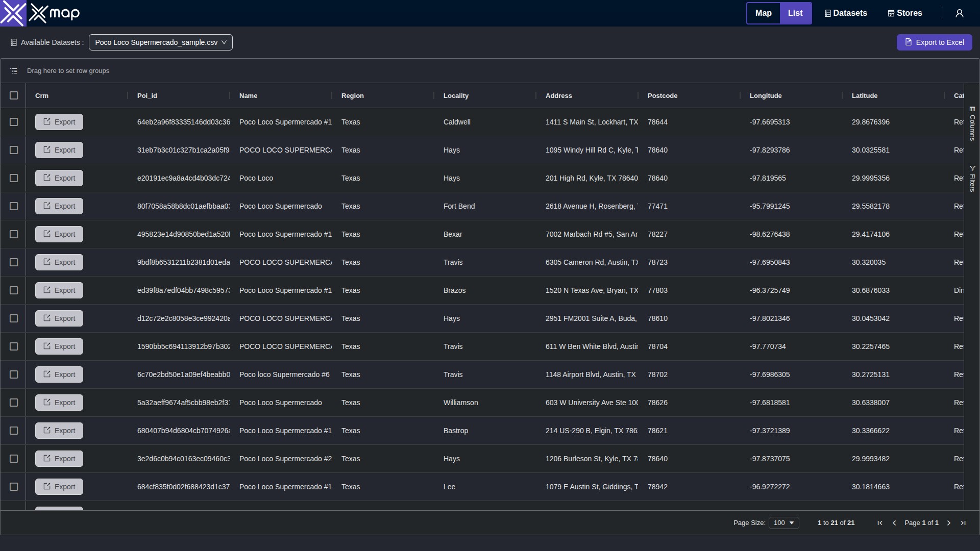
Task: Open the Datasets menu
Action: pyautogui.click(x=846, y=13)
